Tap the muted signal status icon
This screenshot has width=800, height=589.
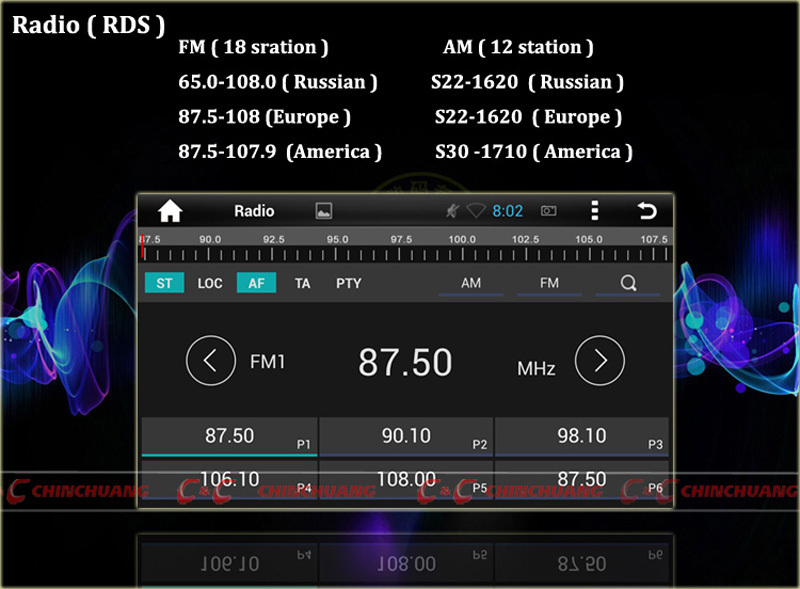[453, 211]
